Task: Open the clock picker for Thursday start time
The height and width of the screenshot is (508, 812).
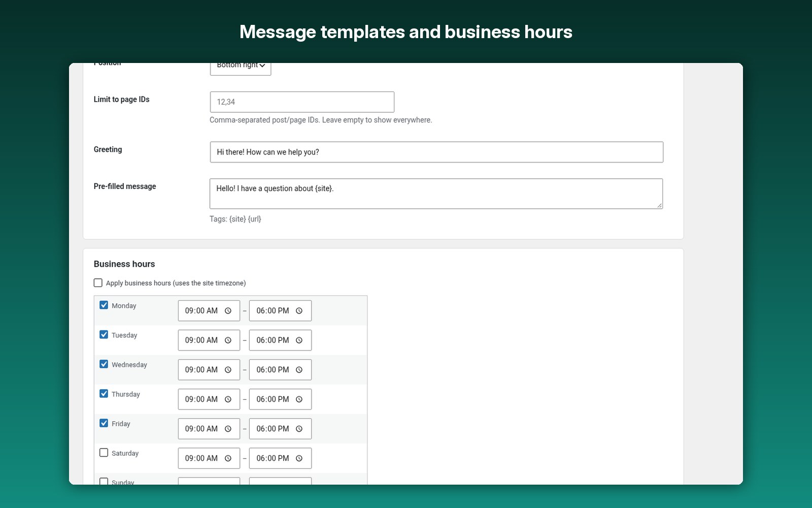Action: coord(228,399)
